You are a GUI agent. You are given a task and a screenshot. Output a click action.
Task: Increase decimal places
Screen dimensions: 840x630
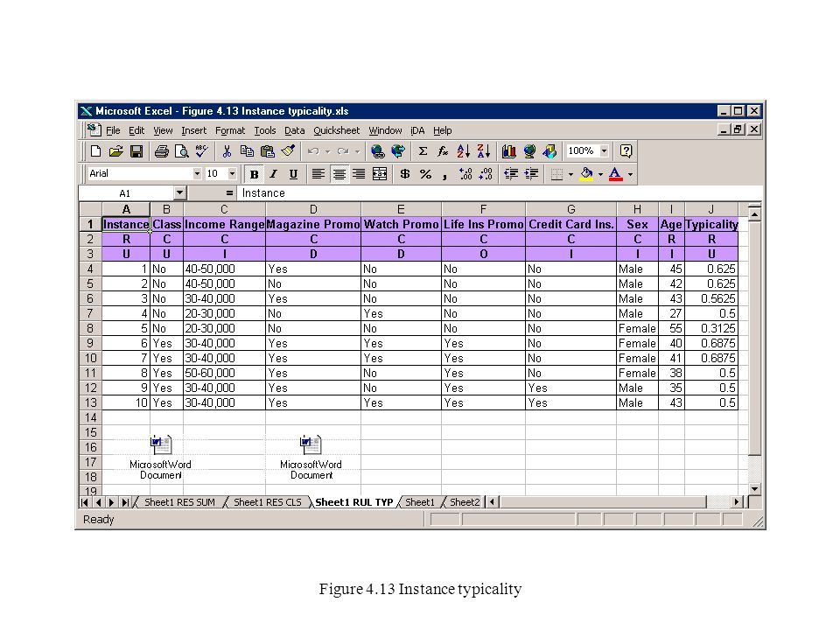(x=465, y=174)
